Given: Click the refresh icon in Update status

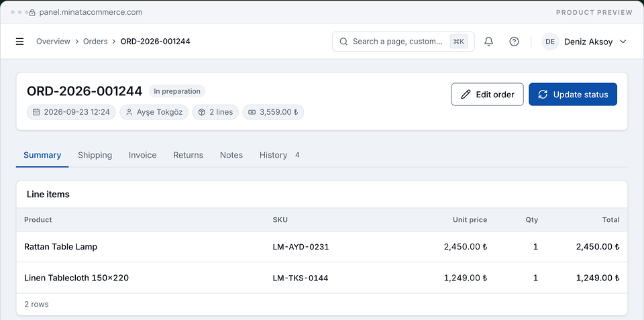Looking at the screenshot, I should [x=543, y=95].
